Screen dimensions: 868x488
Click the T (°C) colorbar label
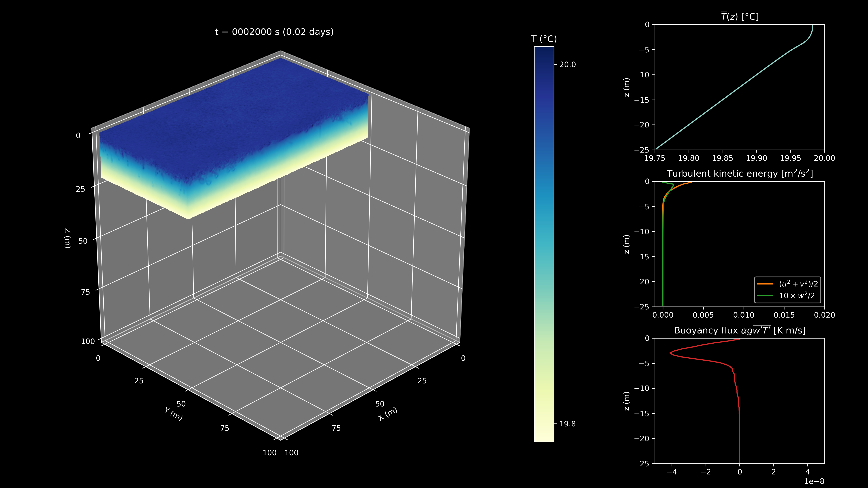pos(544,39)
